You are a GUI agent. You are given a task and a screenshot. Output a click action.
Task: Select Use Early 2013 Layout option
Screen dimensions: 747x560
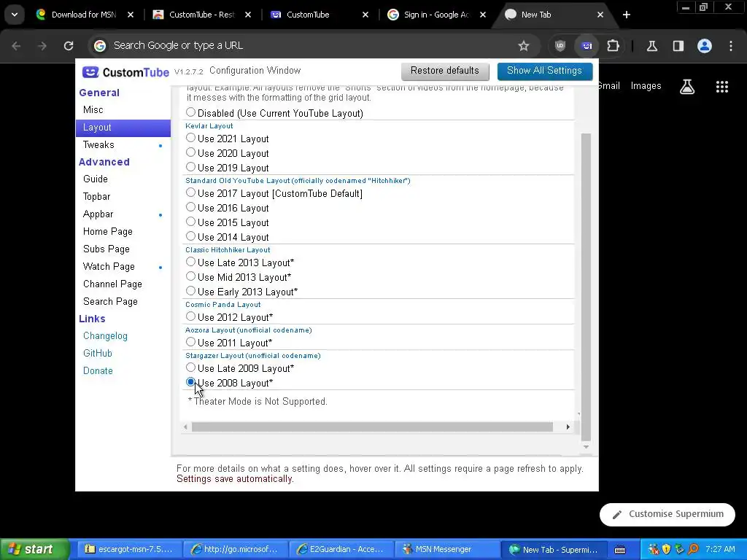point(190,291)
